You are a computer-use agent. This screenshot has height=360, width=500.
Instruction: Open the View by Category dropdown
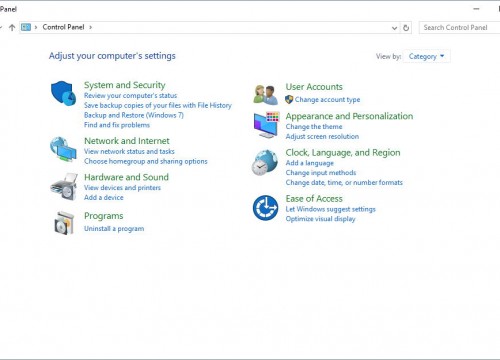[x=426, y=56]
